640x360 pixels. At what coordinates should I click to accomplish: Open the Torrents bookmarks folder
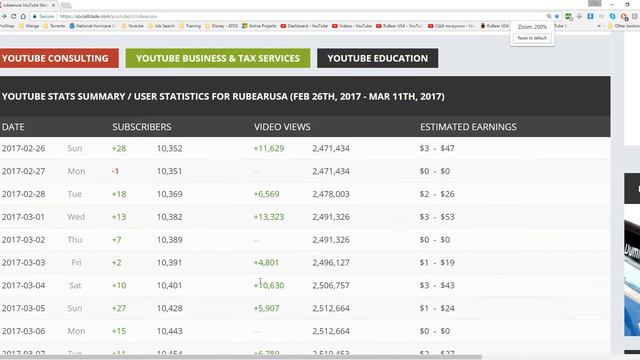54,26
